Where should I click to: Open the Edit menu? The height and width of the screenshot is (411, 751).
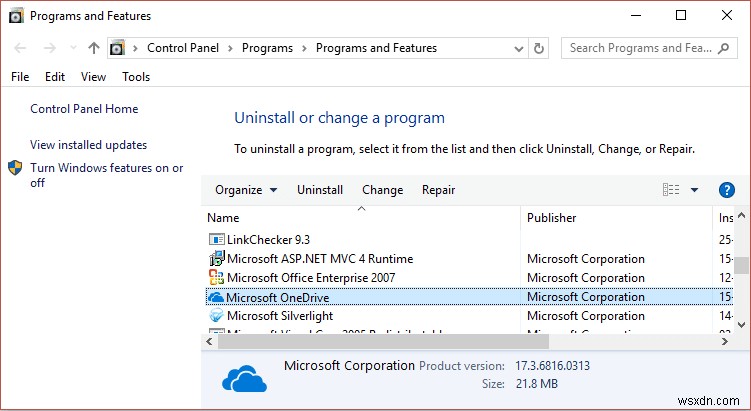click(x=55, y=77)
